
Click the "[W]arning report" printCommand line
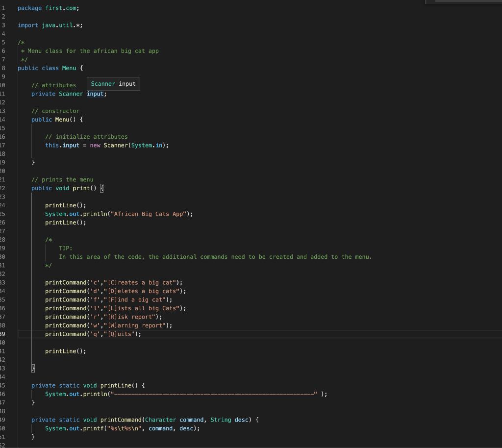[109, 325]
